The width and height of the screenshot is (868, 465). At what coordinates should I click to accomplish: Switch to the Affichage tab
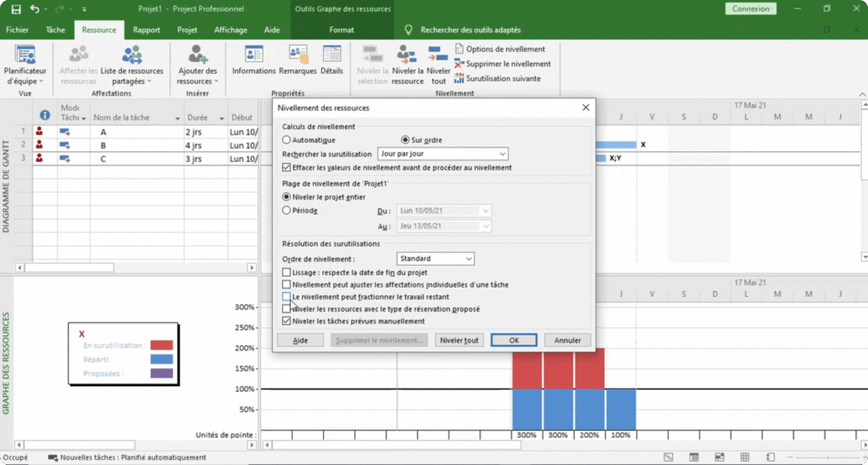231,30
